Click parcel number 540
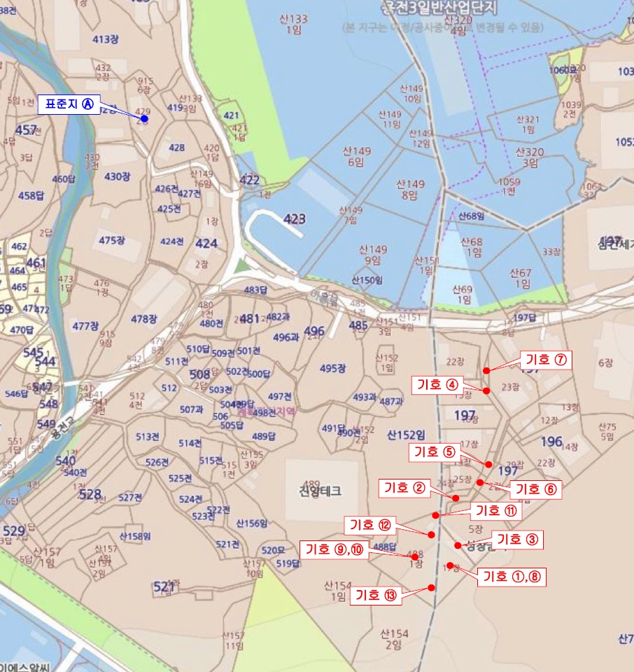Image resolution: width=634 pixels, height=672 pixels. (66, 461)
